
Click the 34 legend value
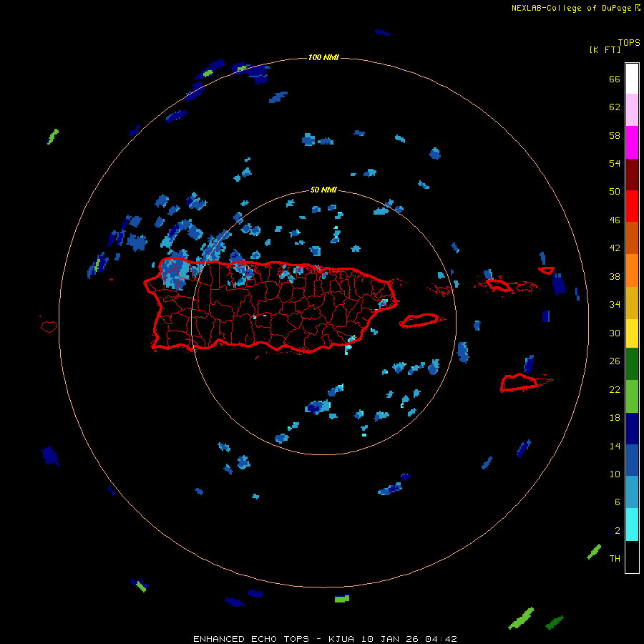click(615, 304)
